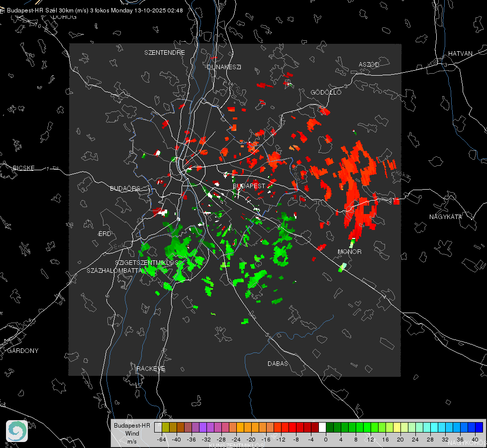Click the radar title text with date 13-10-2025 02:48
487x448 pixels.
(95, 10)
